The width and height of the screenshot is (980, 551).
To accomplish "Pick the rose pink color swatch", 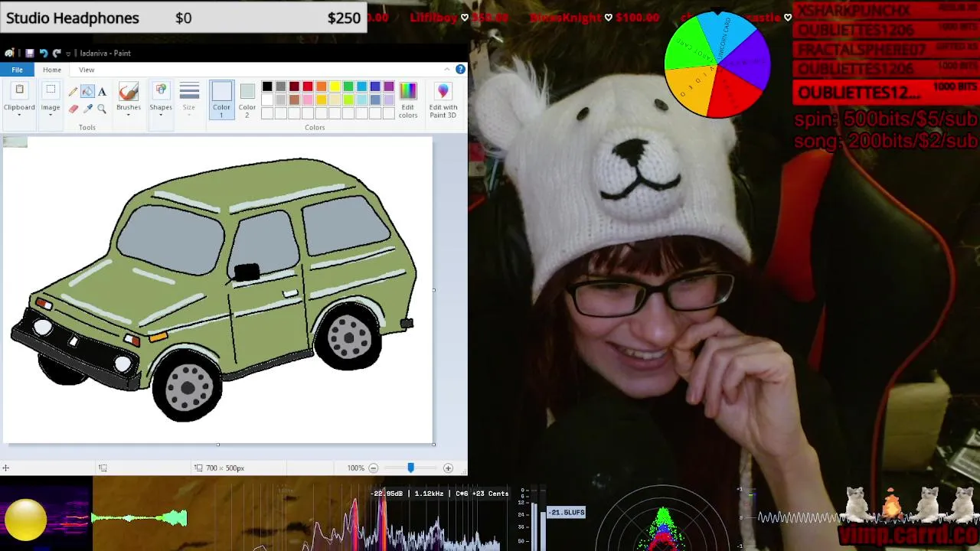I will pyautogui.click(x=308, y=100).
